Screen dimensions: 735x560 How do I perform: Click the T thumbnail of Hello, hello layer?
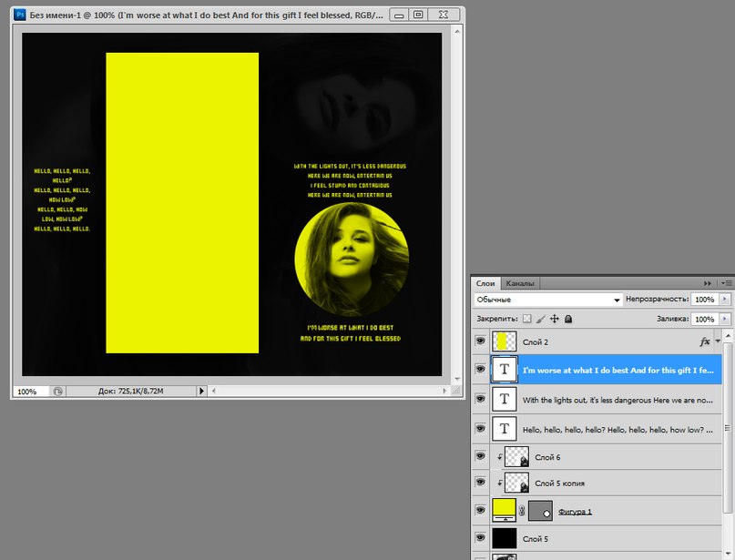click(505, 428)
